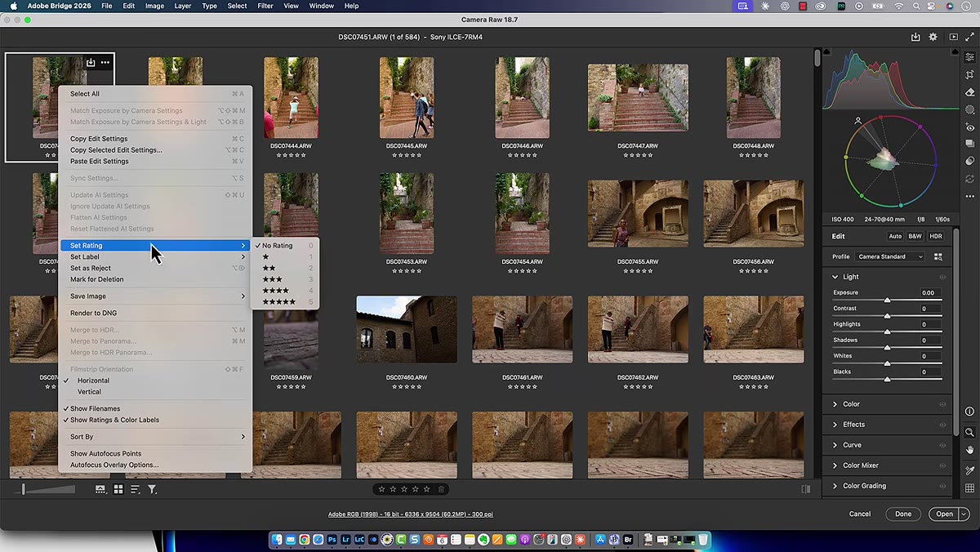Open the profile browser icon

[x=938, y=256]
